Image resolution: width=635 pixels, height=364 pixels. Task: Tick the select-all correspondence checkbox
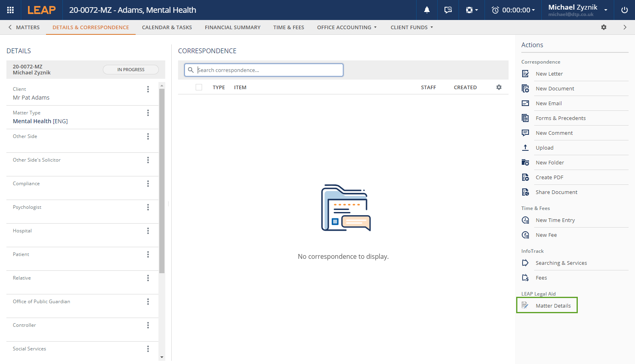coord(199,87)
